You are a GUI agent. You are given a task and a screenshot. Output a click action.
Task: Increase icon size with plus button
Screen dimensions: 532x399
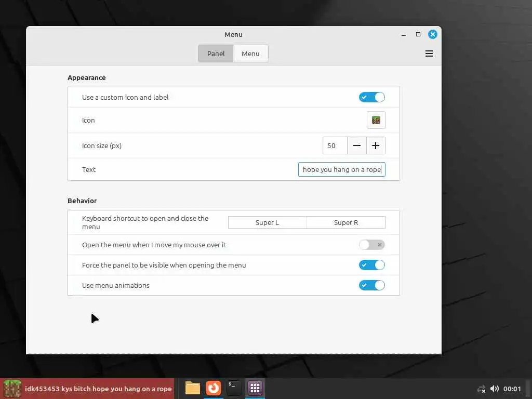(x=376, y=145)
